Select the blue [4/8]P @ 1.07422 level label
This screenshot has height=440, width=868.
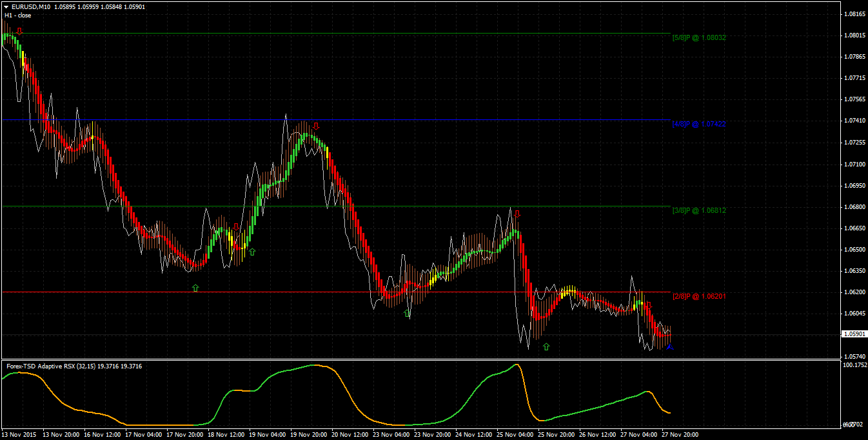699,123
